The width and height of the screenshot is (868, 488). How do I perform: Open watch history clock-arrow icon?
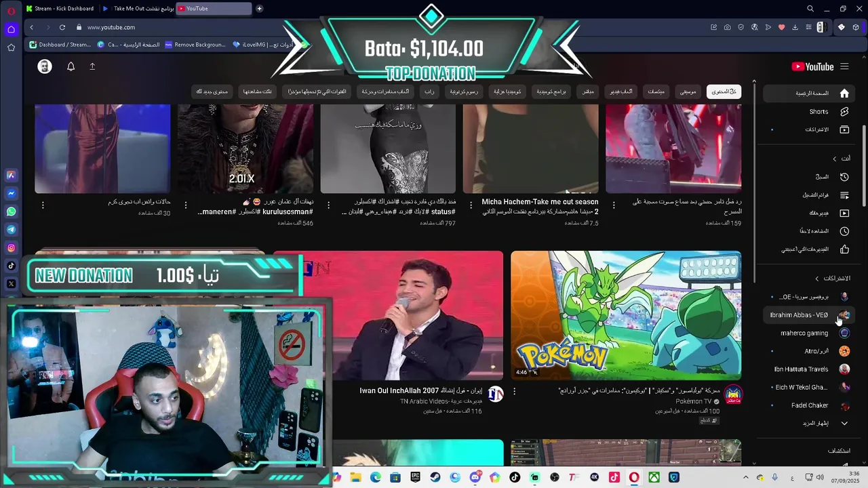844,177
